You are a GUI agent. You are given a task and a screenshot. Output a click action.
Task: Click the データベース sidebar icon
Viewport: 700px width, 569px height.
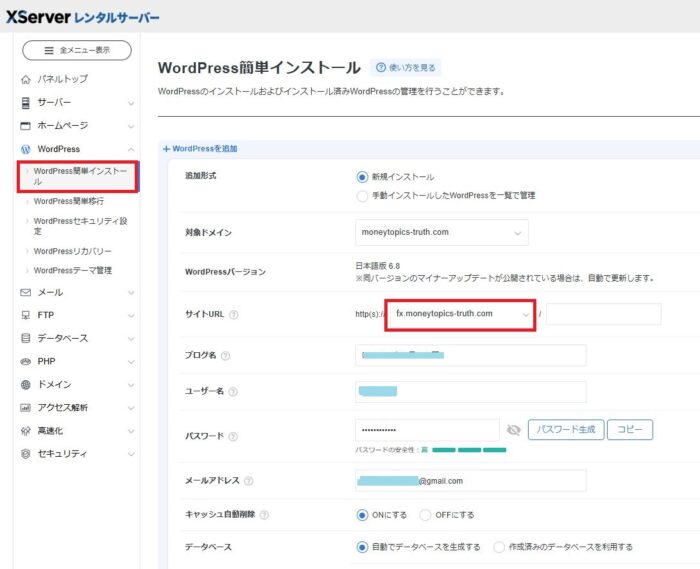26,338
